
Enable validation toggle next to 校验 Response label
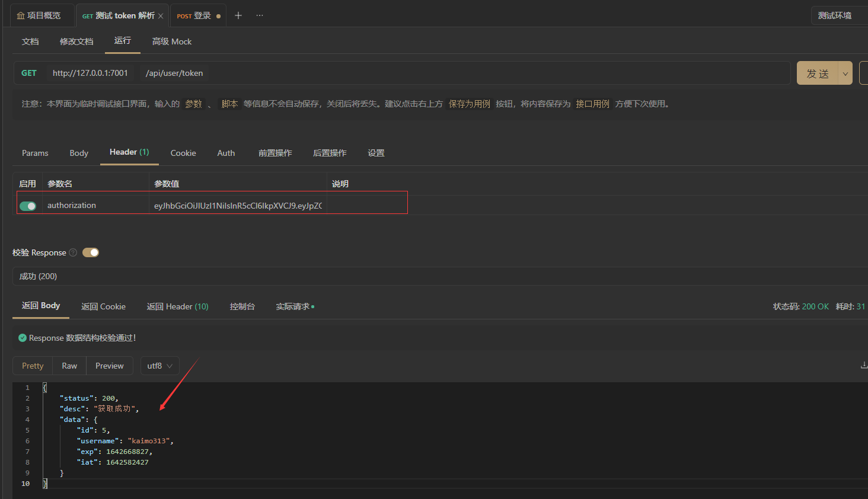pos(90,252)
